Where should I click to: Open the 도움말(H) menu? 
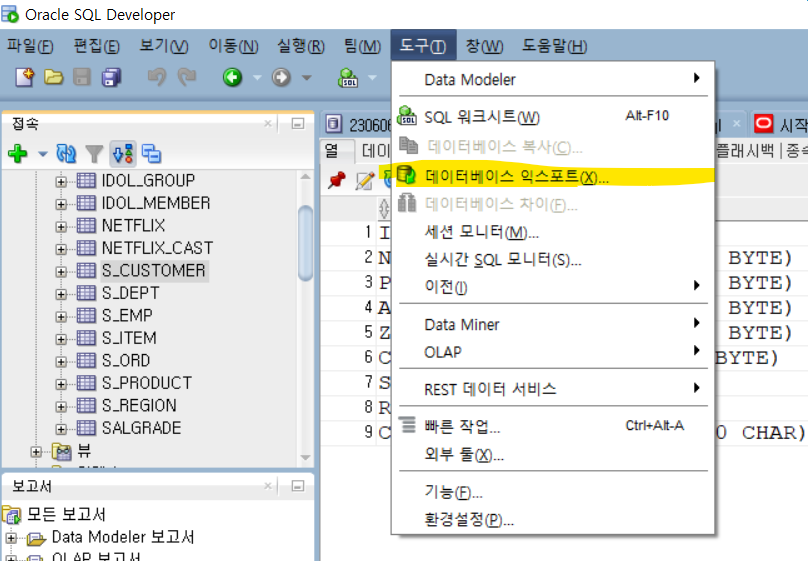click(x=554, y=46)
